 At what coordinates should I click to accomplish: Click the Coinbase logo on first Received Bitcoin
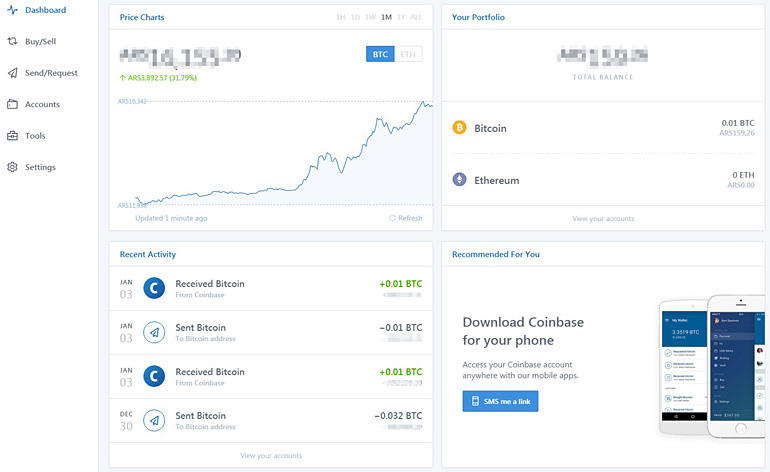coord(154,288)
